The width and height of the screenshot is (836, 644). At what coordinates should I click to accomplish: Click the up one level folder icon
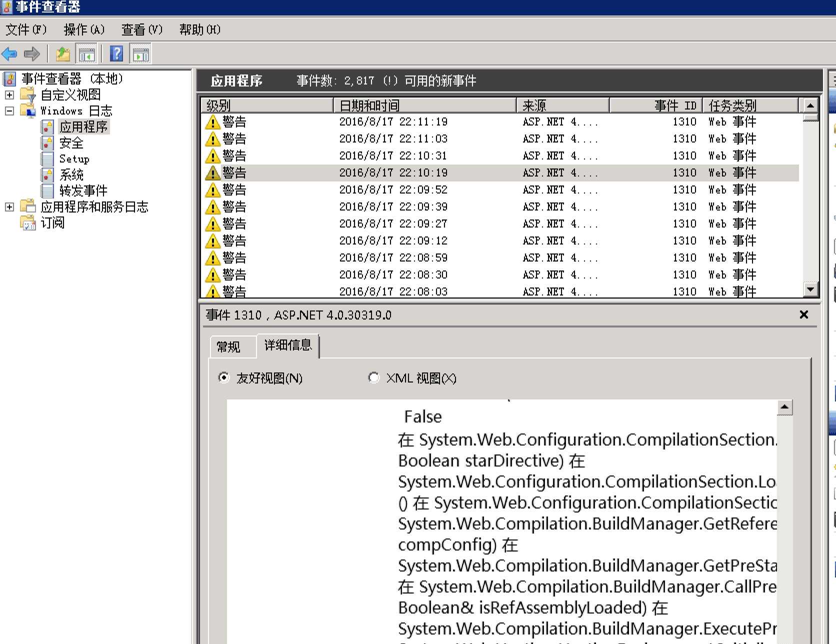(63, 53)
